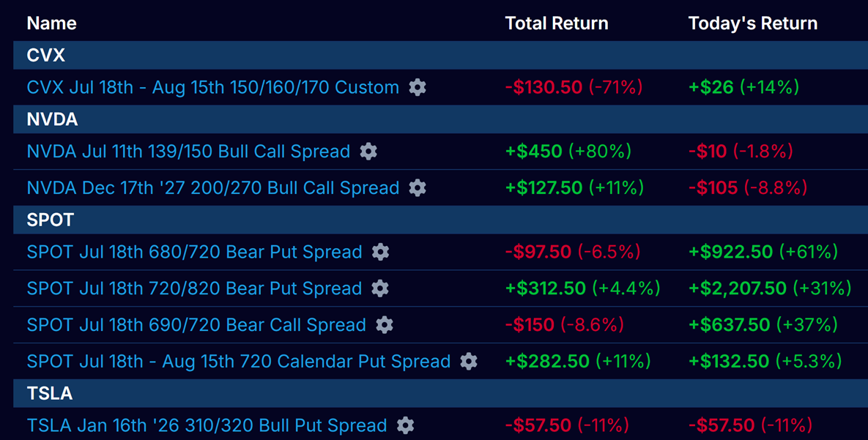Screen dimensions: 868x440
Task: Sort by the Name column header
Action: pyautogui.click(x=51, y=23)
